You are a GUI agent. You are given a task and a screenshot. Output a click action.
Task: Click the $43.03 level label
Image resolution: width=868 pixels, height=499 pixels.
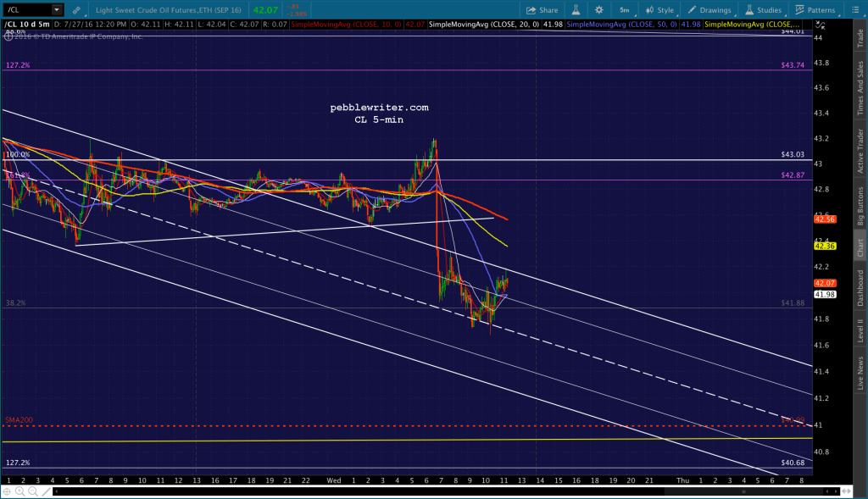793,154
